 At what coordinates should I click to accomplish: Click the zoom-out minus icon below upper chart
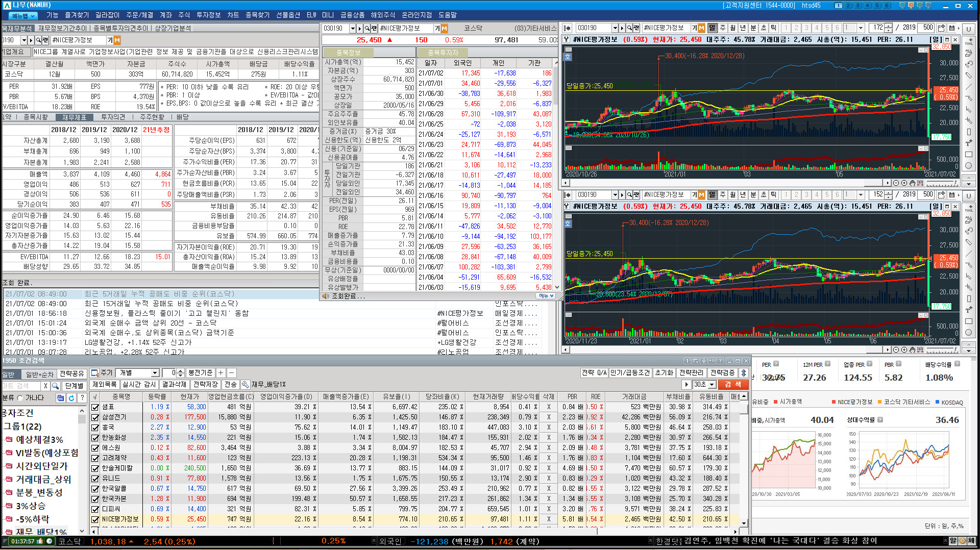pos(896,183)
